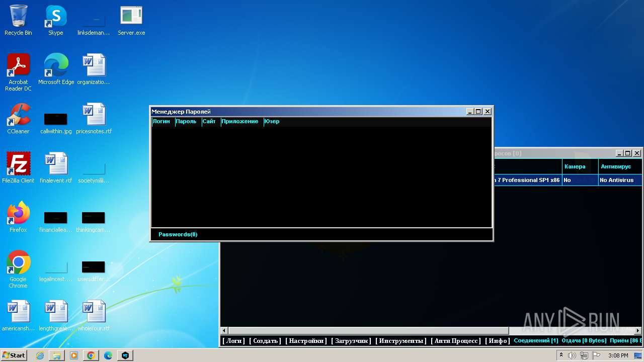
Task: Open Edge from the taskbar
Action: point(108,355)
